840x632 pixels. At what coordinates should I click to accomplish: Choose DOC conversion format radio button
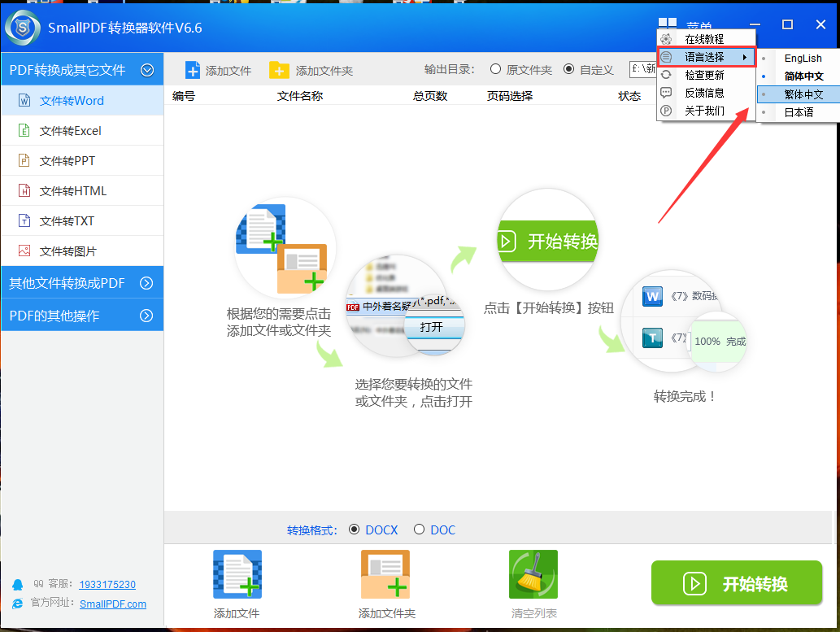420,530
